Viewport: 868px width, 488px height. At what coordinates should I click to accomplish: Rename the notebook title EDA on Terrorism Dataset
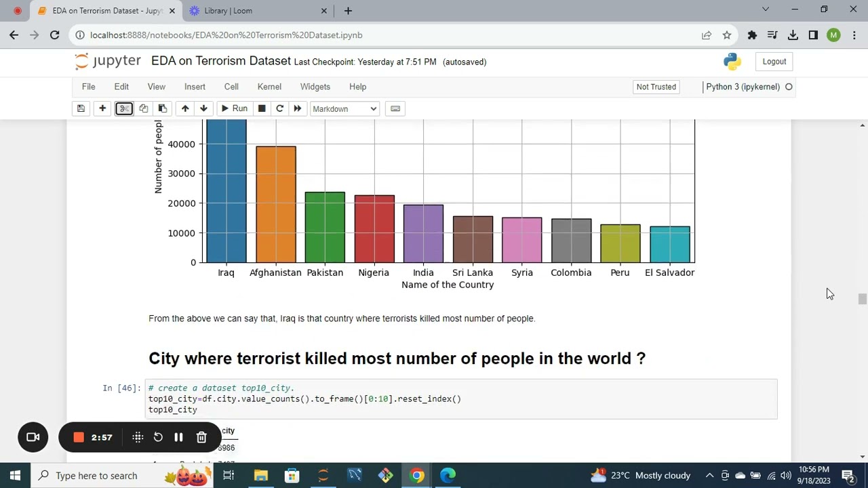click(221, 61)
